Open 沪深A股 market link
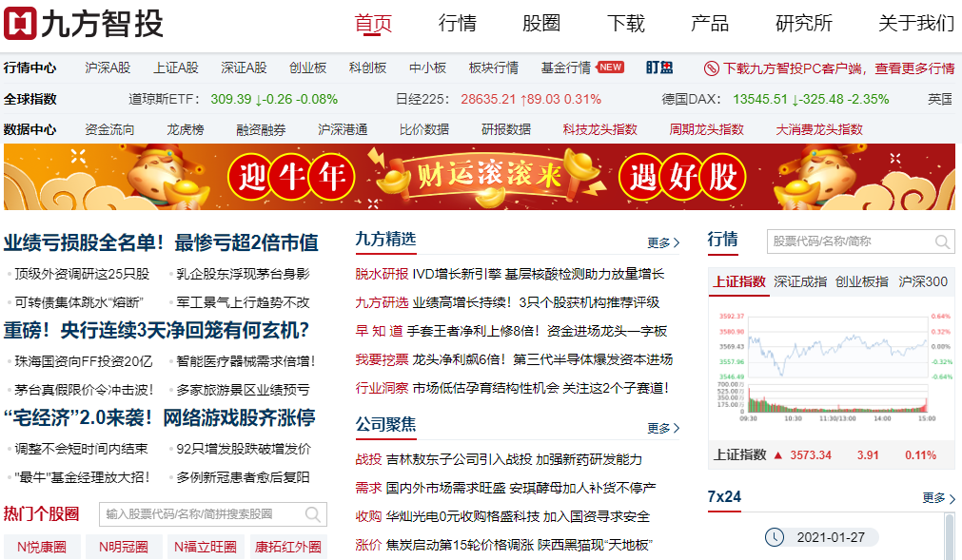Image resolution: width=962 pixels, height=560 pixels. click(x=108, y=68)
